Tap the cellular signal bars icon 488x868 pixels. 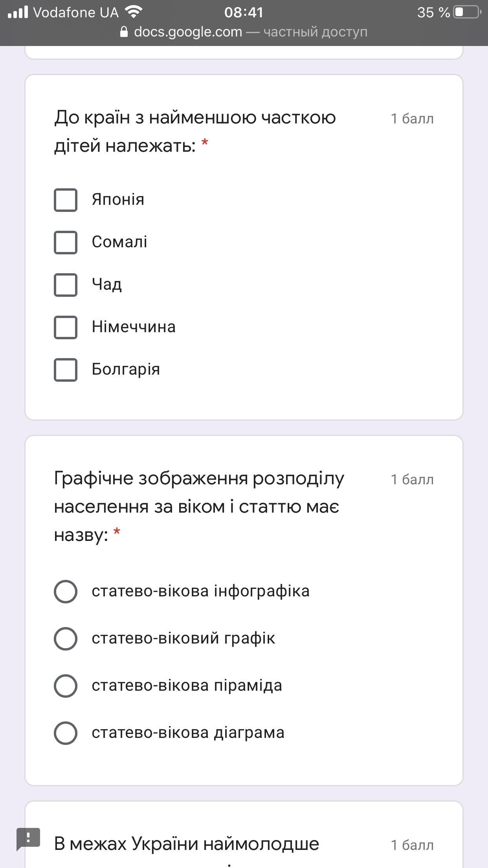point(18,12)
